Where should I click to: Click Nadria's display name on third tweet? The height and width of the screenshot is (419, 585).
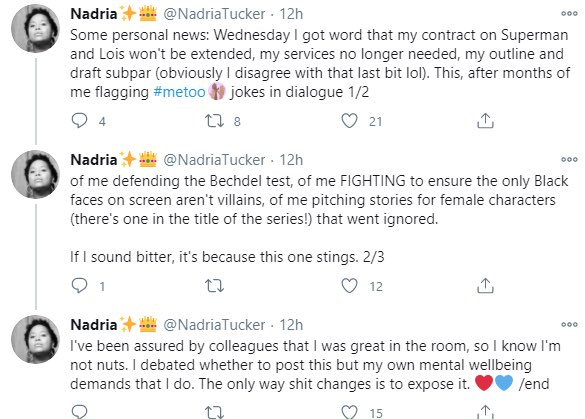(94, 325)
